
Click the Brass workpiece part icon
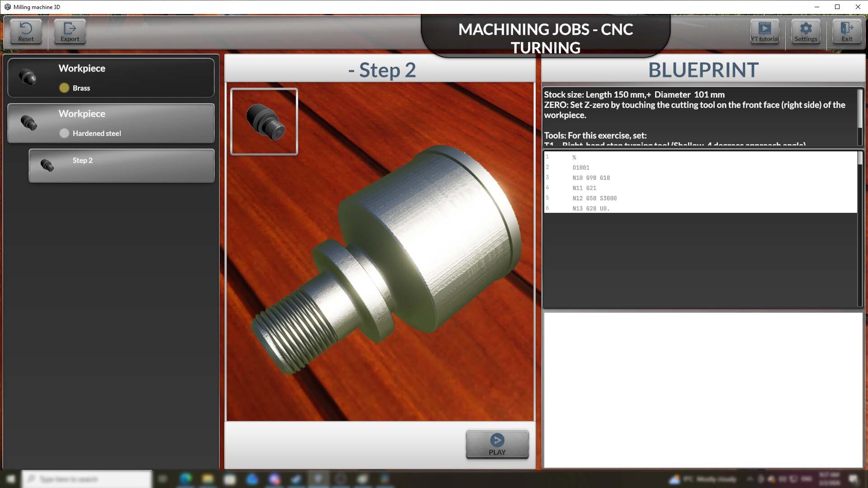[28, 77]
